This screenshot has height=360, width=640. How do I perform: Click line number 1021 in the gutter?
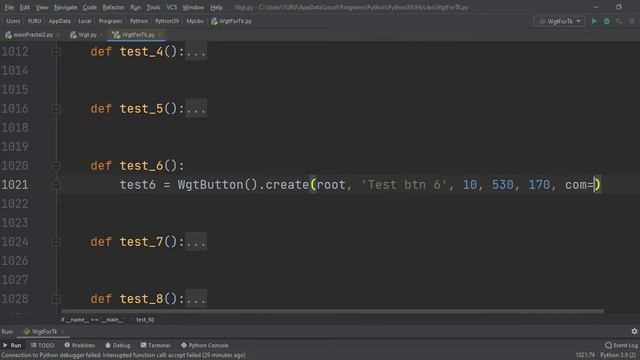[15, 185]
